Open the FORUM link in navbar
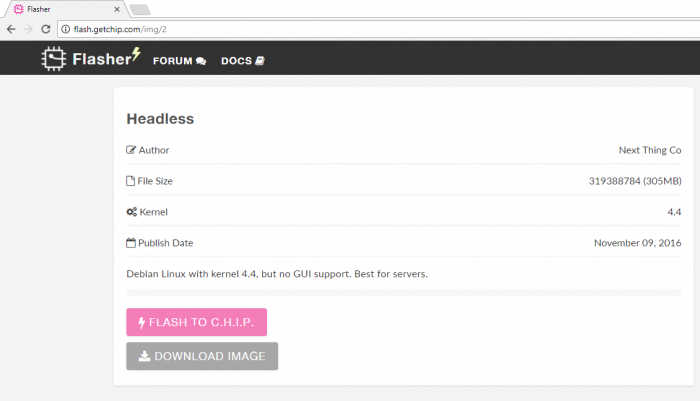The height and width of the screenshot is (401, 700). (179, 61)
